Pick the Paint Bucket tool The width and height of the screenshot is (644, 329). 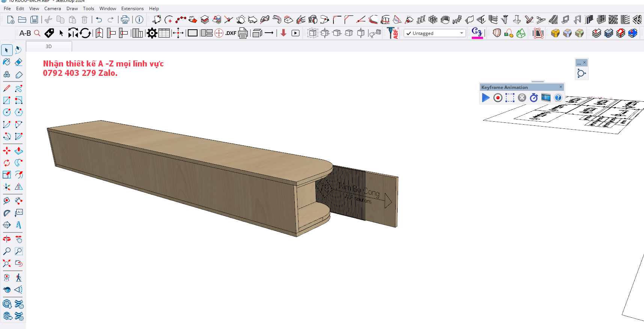(7, 62)
